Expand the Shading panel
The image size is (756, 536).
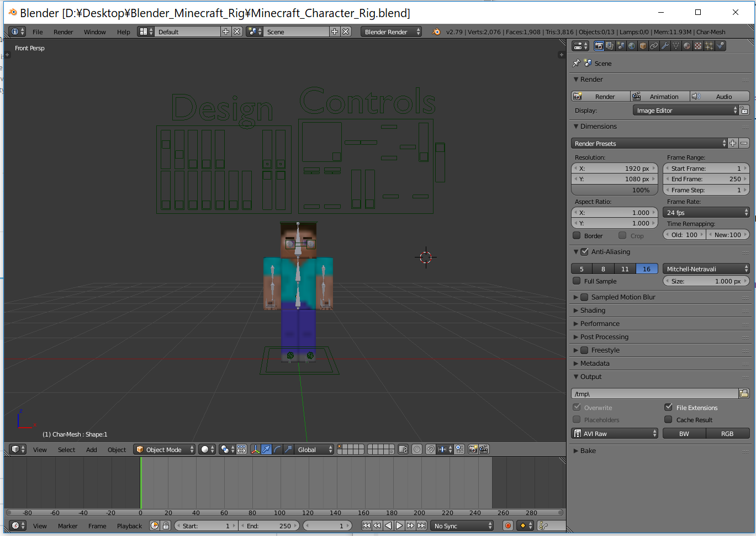[593, 310]
